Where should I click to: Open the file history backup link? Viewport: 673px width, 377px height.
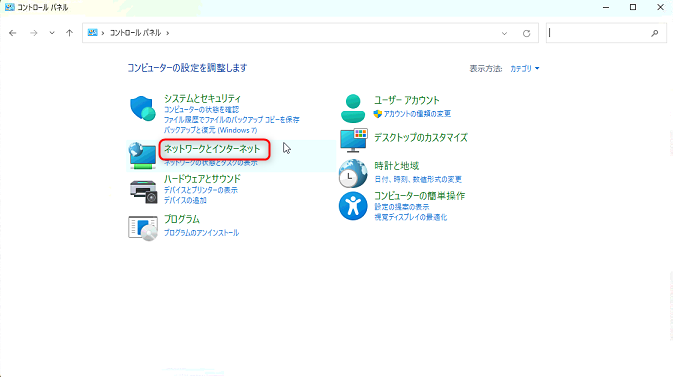(x=232, y=120)
